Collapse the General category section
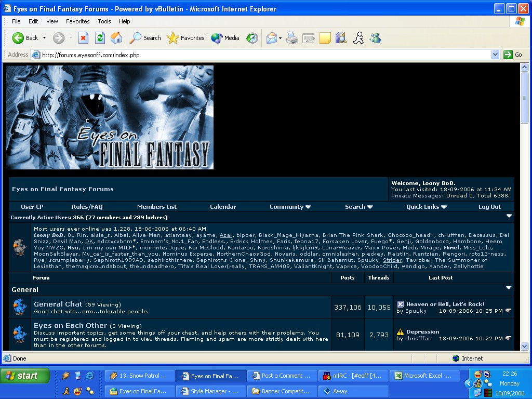This screenshot has width=532, height=399. coord(509,287)
